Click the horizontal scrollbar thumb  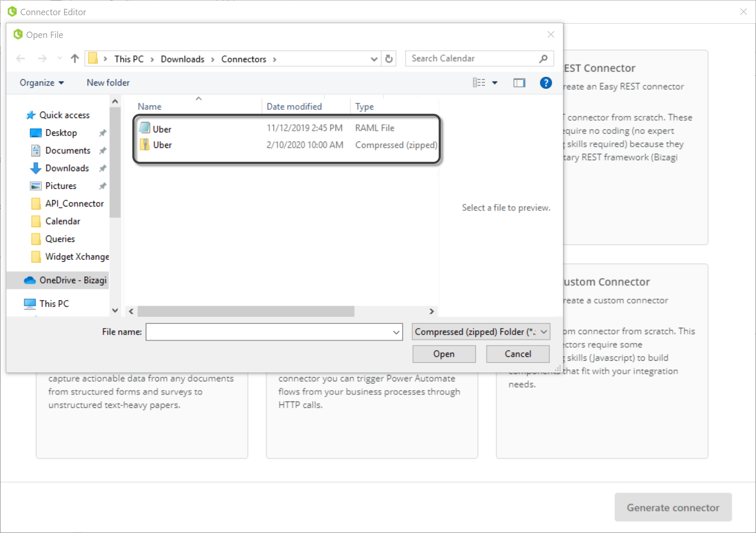pos(246,311)
